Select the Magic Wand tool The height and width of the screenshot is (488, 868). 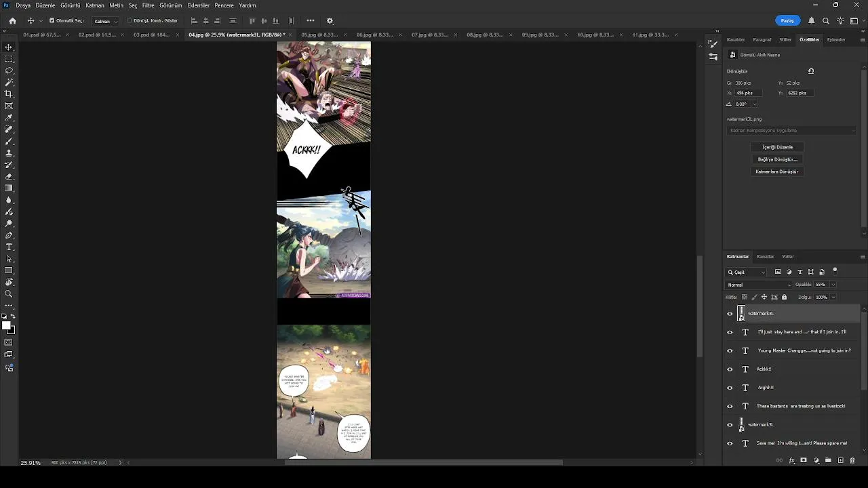point(9,82)
